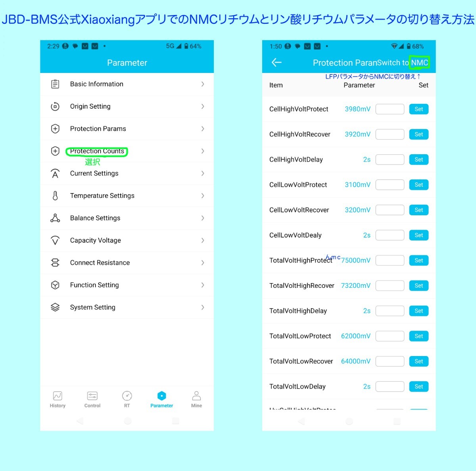Expand Protection Counts chevron
The height and width of the screenshot is (471, 476).
(203, 151)
